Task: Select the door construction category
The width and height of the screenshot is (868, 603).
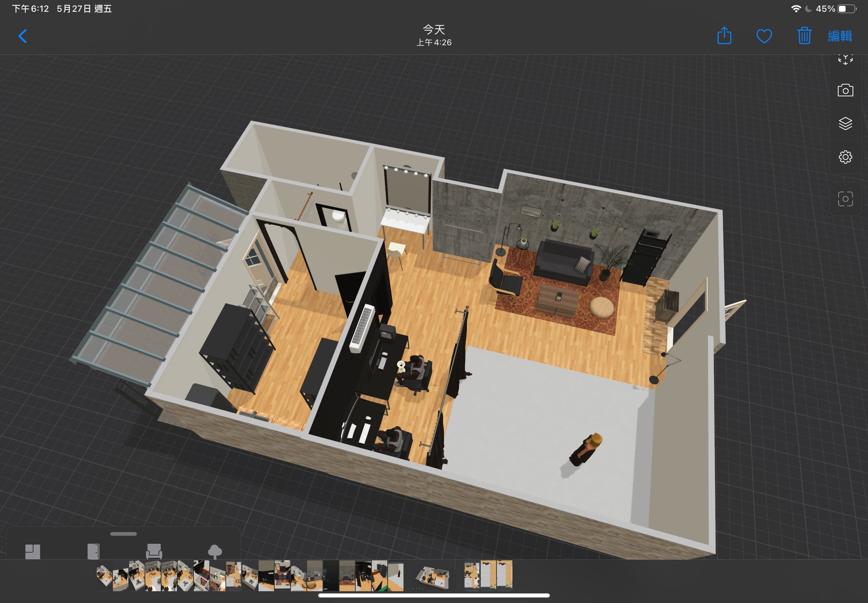Action: click(x=93, y=551)
